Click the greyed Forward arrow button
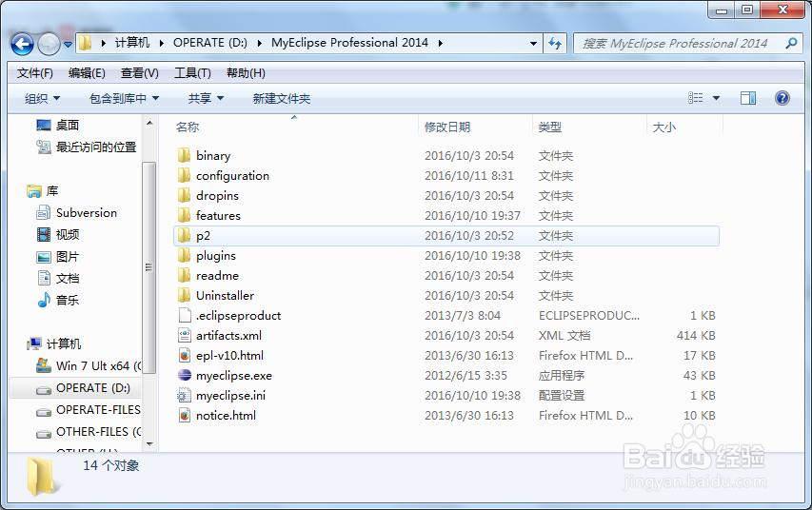812x510 pixels. click(x=50, y=44)
